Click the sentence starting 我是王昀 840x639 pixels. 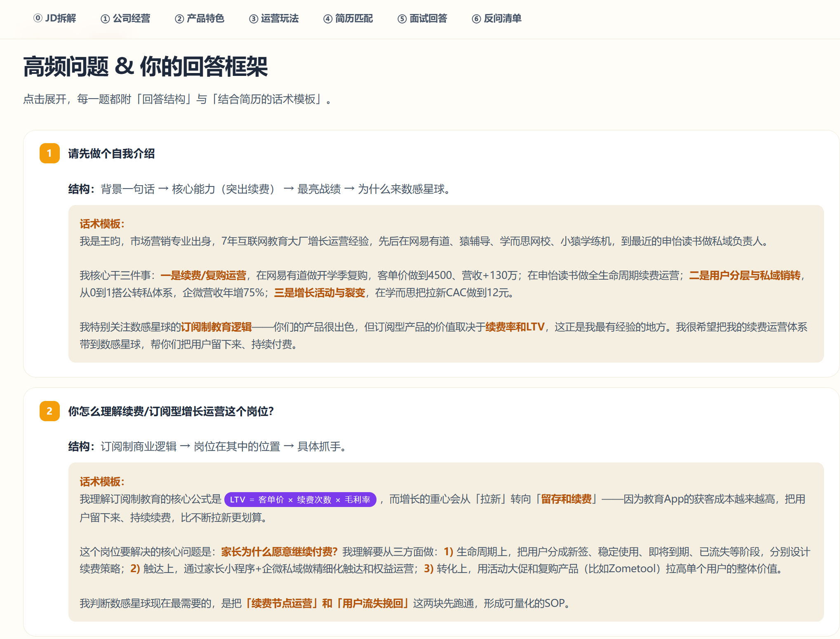coord(424,241)
